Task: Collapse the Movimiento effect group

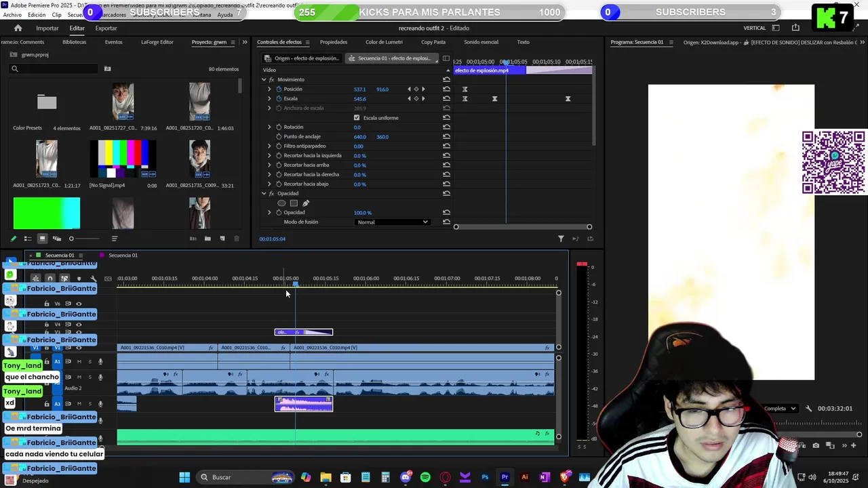Action: 264,79
